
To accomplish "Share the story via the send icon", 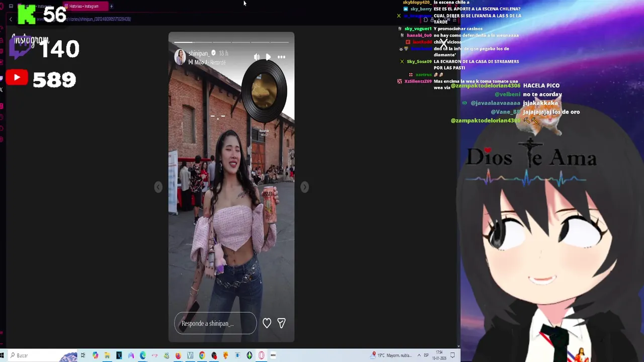I will [281, 323].
